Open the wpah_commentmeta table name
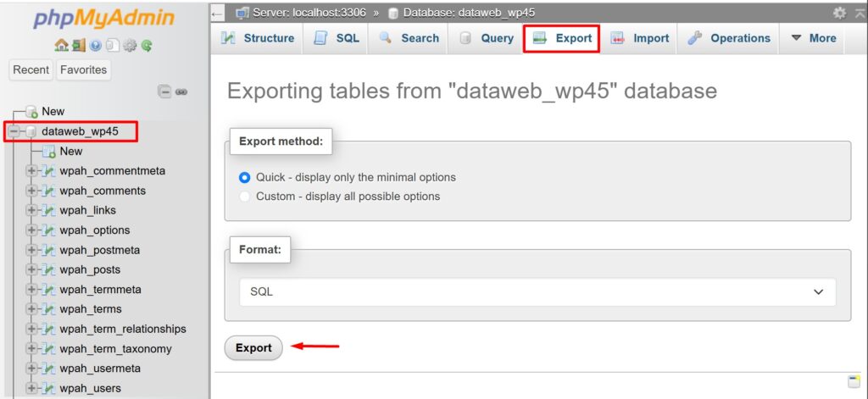 tap(113, 171)
